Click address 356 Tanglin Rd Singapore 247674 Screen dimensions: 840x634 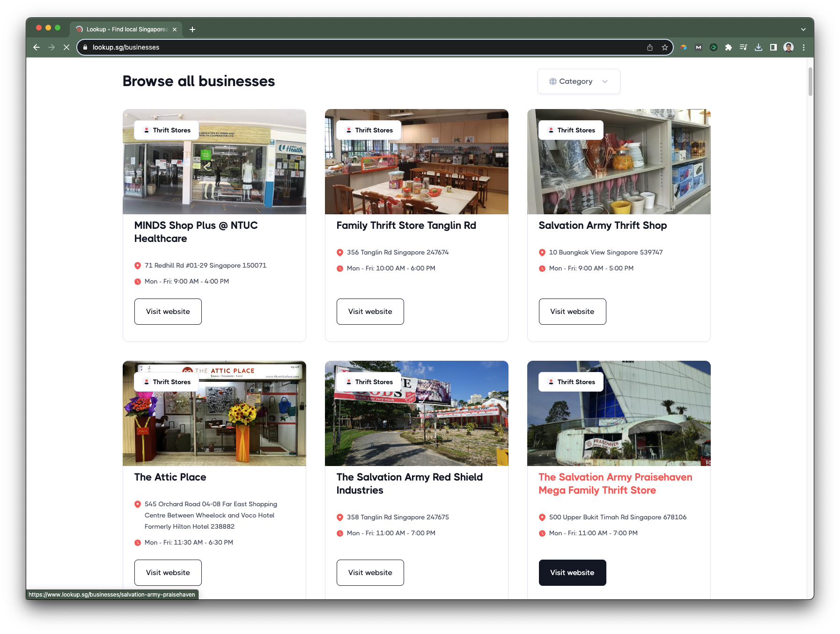398,253
